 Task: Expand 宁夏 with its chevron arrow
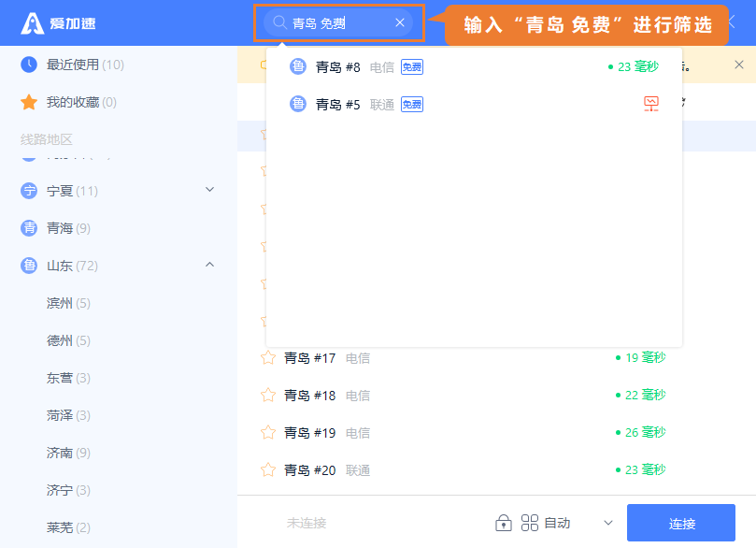[x=209, y=190]
